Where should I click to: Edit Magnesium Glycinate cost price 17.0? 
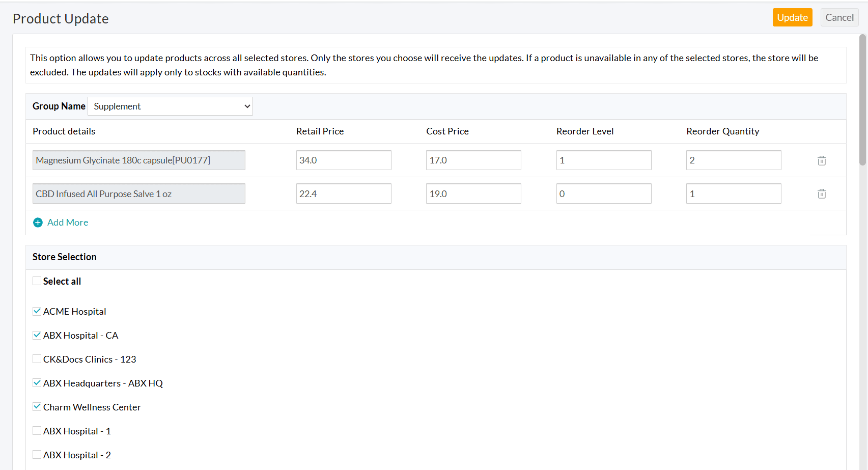click(473, 160)
